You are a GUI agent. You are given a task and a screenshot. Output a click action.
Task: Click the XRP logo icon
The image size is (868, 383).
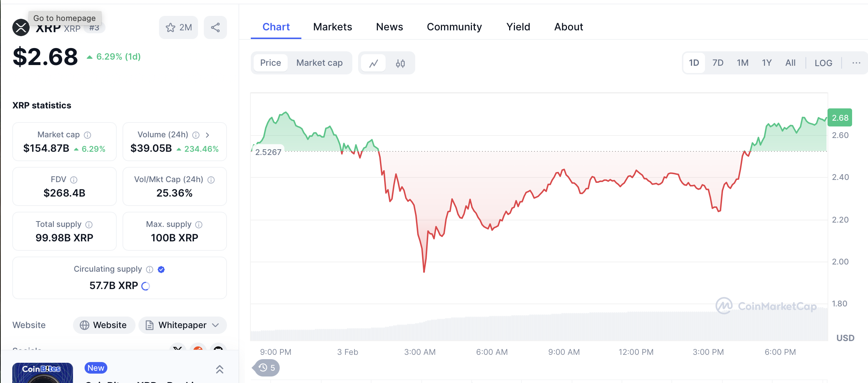[21, 28]
